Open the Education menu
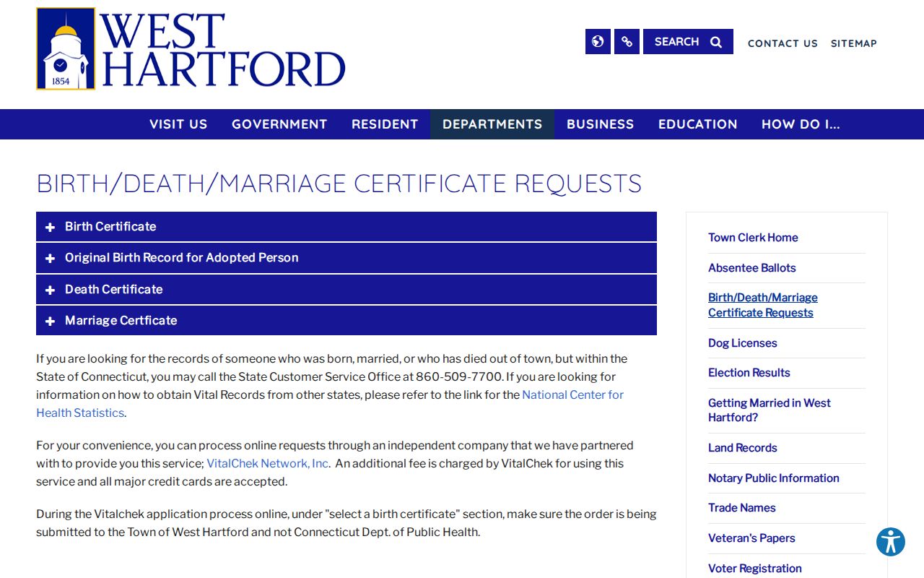The image size is (924, 578). click(x=698, y=124)
